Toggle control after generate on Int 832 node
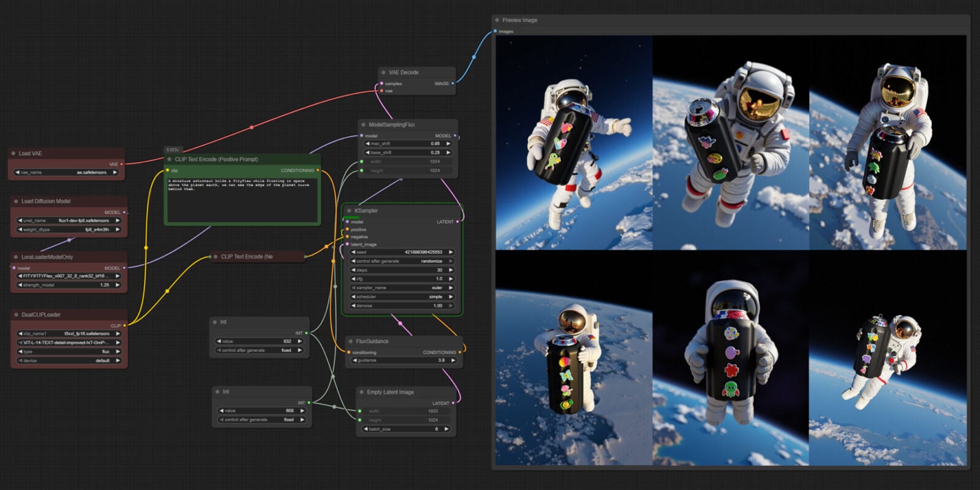 tap(260, 350)
